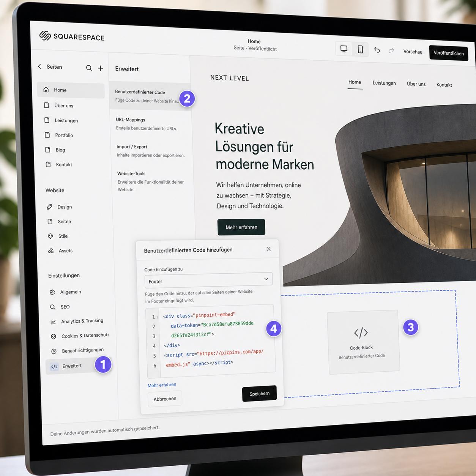
Task: Open Benutzerdefinierter Code option
Action: [150, 96]
